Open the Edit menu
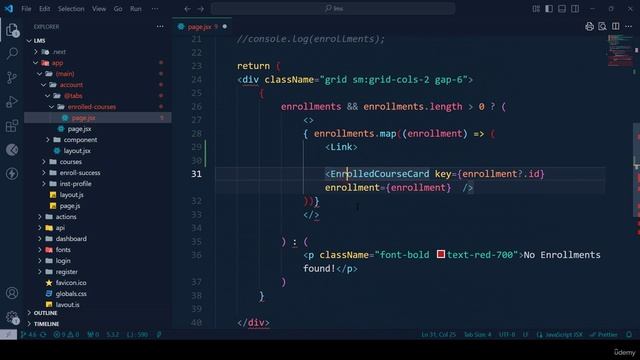 click(x=44, y=9)
